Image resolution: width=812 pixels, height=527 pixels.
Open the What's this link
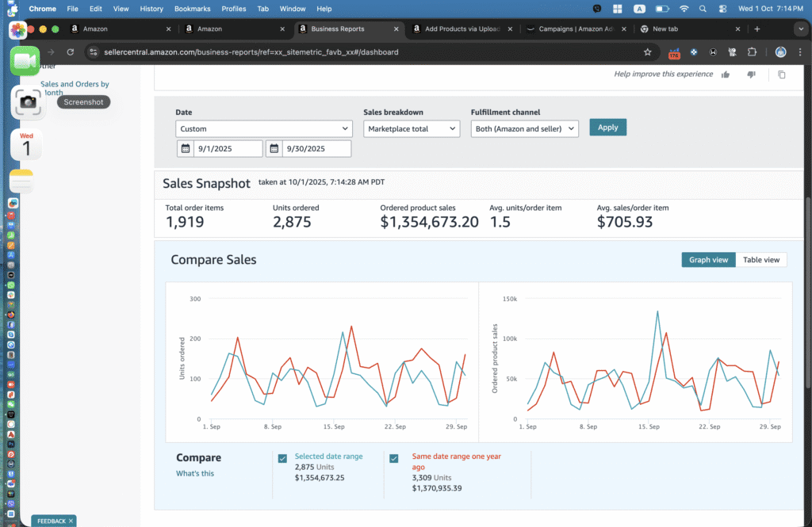195,473
